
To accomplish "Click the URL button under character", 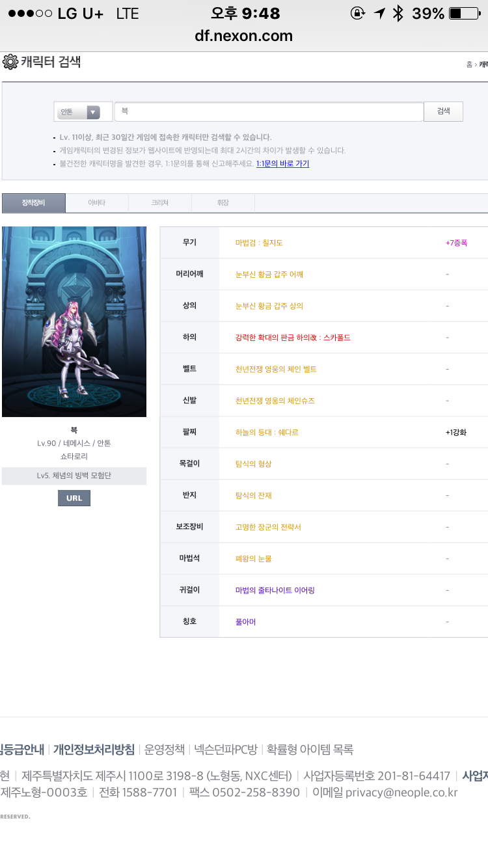I will coord(74,498).
